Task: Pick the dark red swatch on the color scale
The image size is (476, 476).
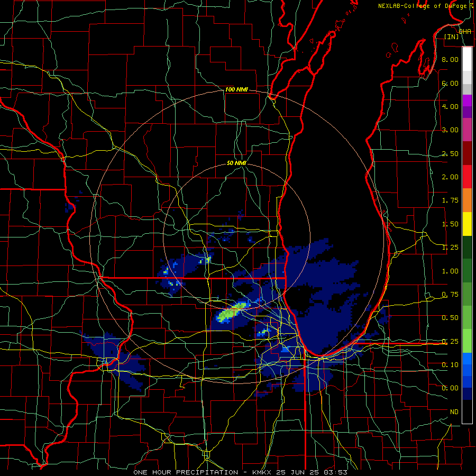Action: pos(467,153)
